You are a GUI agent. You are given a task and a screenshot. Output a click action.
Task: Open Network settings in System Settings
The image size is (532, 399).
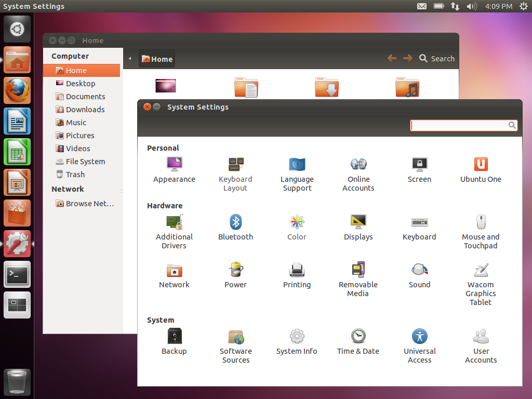pyautogui.click(x=174, y=275)
